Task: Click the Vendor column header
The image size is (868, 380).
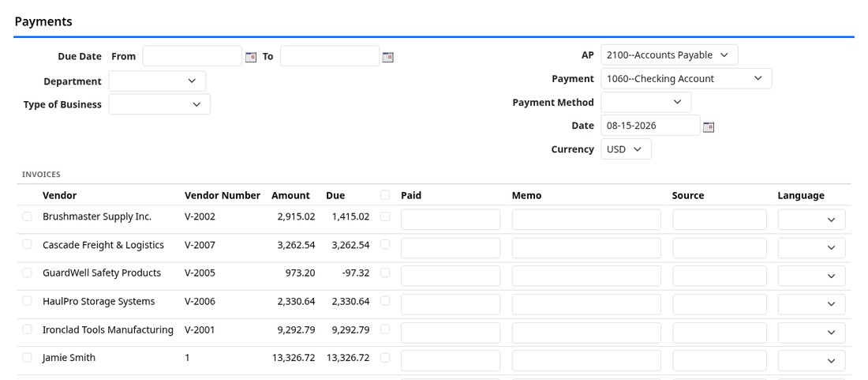Action: point(59,195)
